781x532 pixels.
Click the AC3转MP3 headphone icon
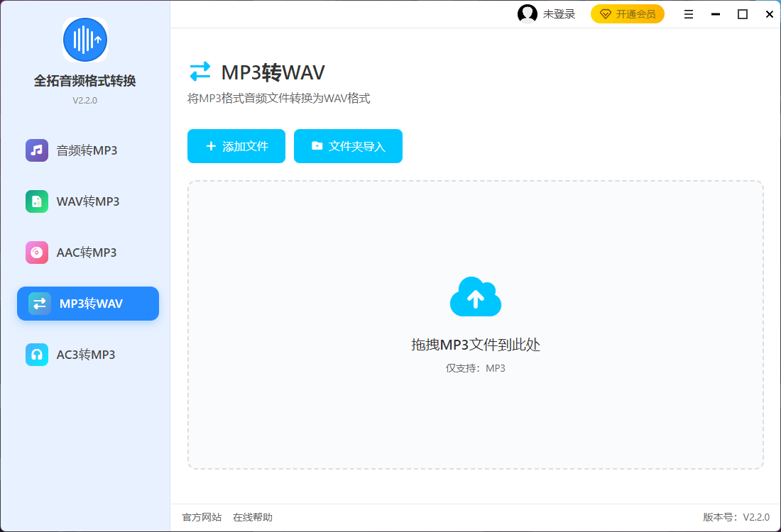tap(37, 355)
